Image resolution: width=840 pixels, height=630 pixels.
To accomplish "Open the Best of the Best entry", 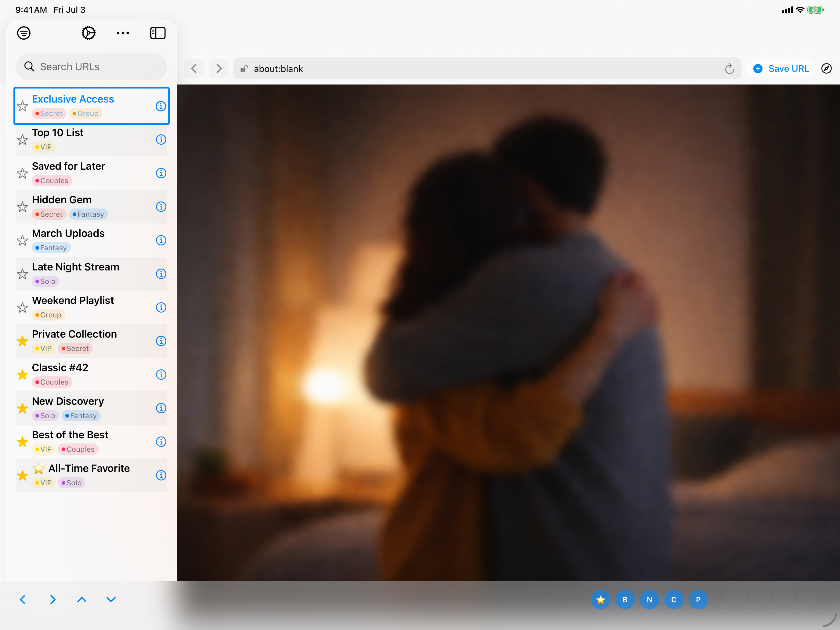I will pyautogui.click(x=92, y=442).
